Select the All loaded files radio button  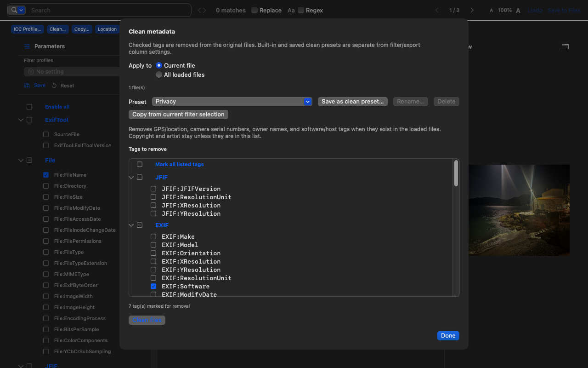(x=159, y=75)
